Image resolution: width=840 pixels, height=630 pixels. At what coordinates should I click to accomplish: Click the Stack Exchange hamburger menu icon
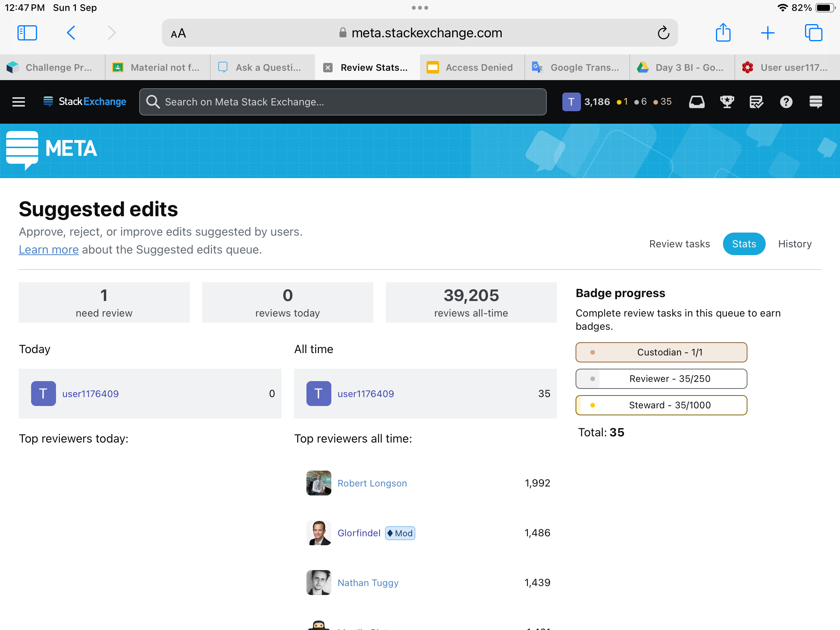click(x=18, y=101)
